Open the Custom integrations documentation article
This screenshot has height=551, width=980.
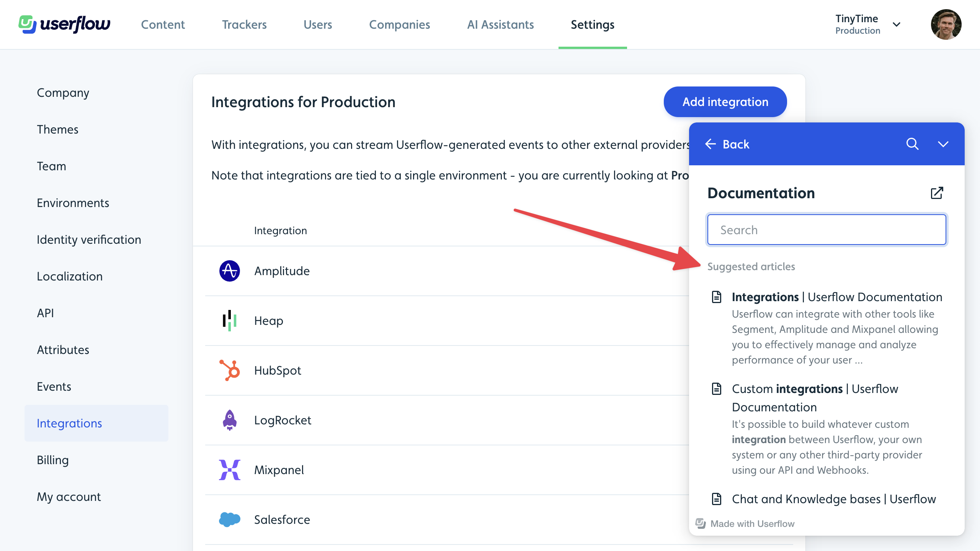[x=815, y=398]
